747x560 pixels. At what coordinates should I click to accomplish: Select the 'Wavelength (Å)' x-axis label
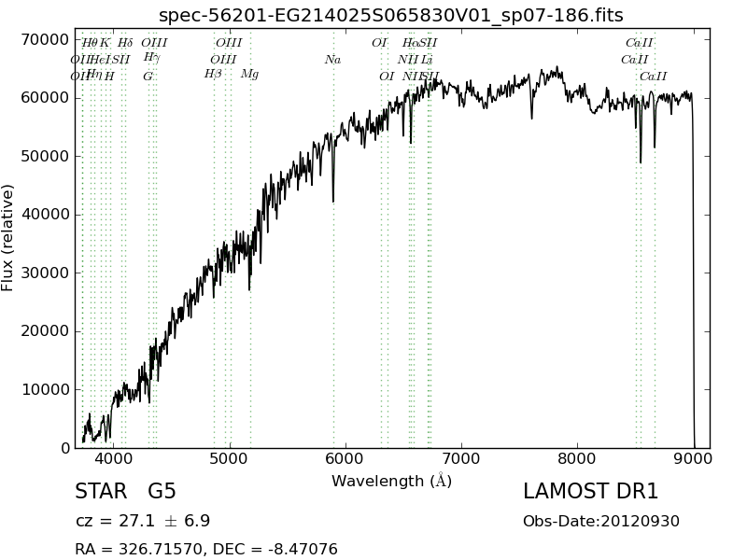[x=391, y=481]
